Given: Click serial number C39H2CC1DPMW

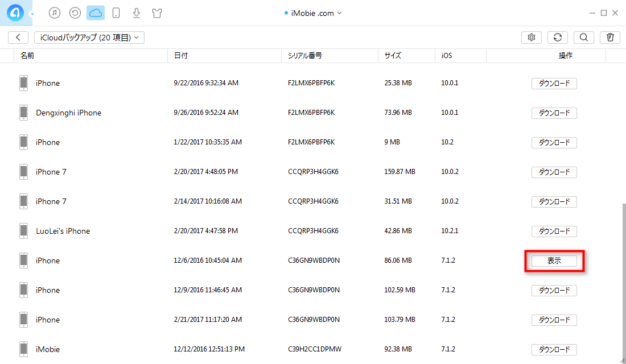Looking at the screenshot, I should coord(315,349).
